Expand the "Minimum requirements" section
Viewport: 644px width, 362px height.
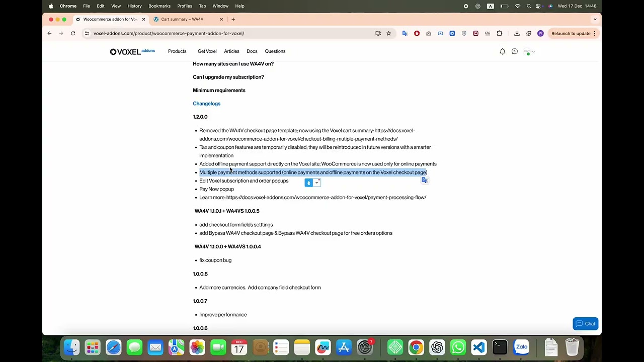(219, 90)
